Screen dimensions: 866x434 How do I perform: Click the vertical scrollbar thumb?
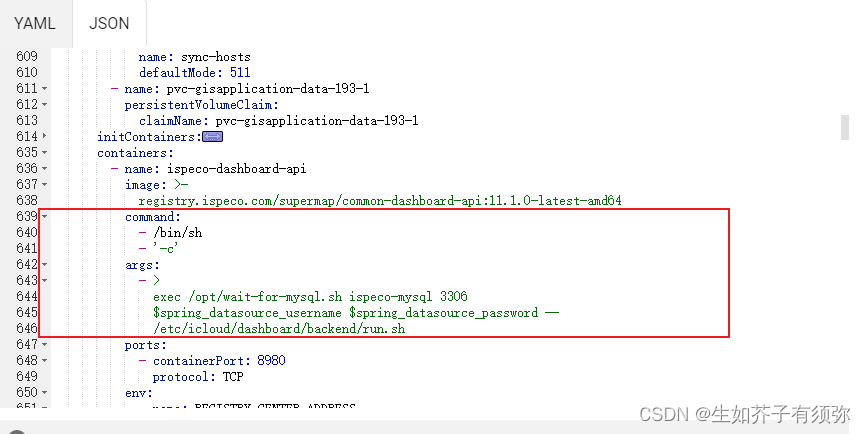click(844, 128)
